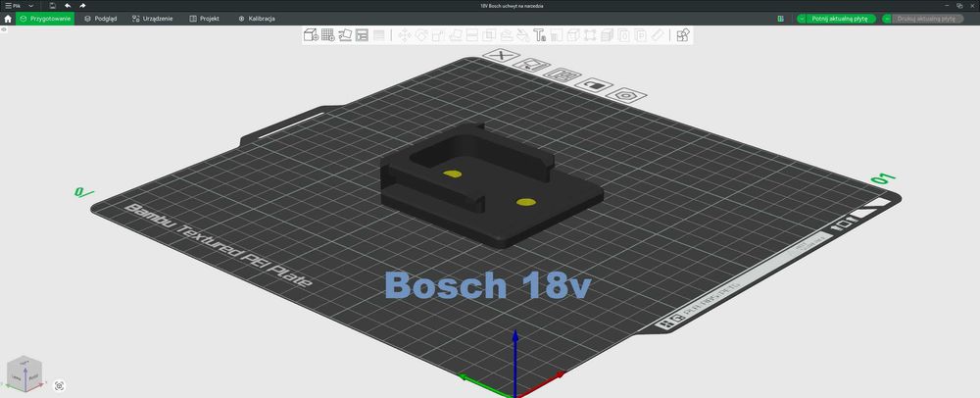The height and width of the screenshot is (398, 980).
Task: Click the Variable layer height toolbar icon
Action: pyautogui.click(x=378, y=35)
